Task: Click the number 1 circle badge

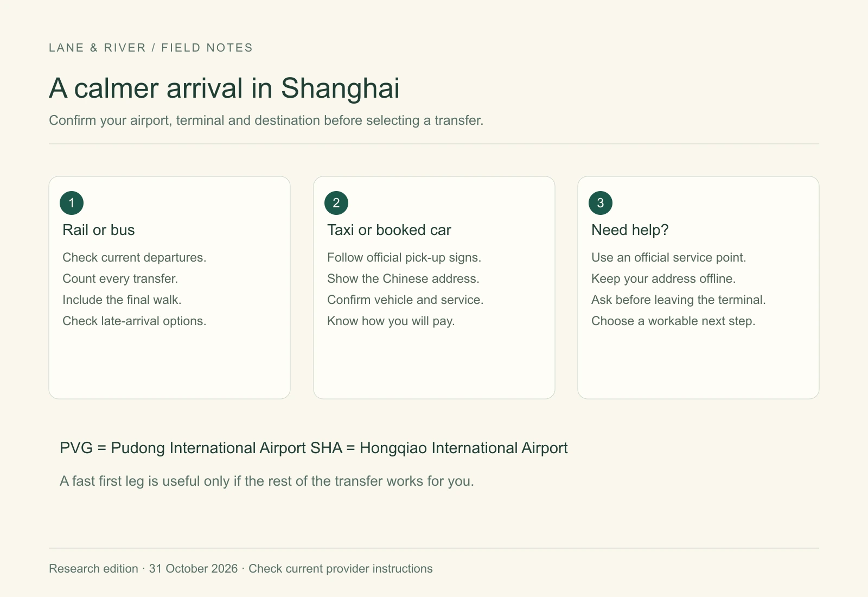Action: (x=72, y=203)
